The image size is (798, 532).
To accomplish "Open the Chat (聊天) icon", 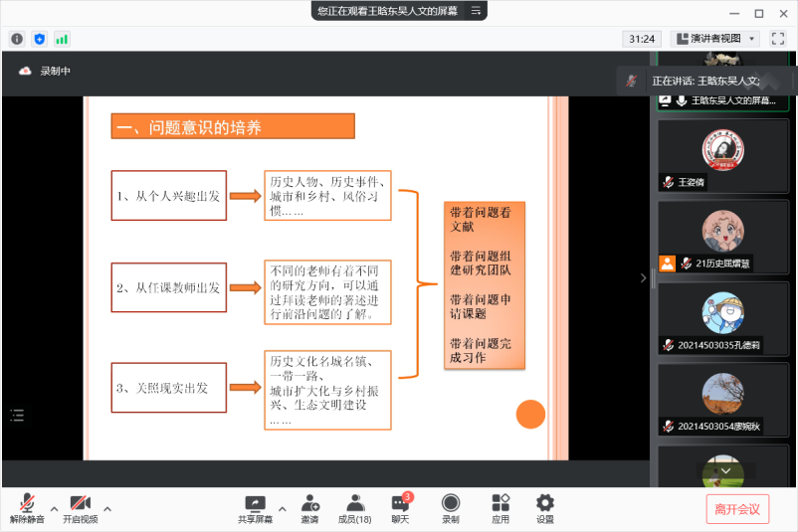I will point(400,508).
